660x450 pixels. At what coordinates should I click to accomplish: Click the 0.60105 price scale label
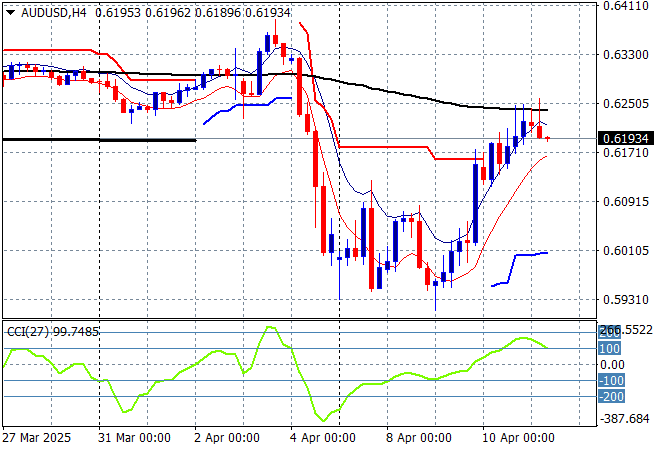(625, 250)
